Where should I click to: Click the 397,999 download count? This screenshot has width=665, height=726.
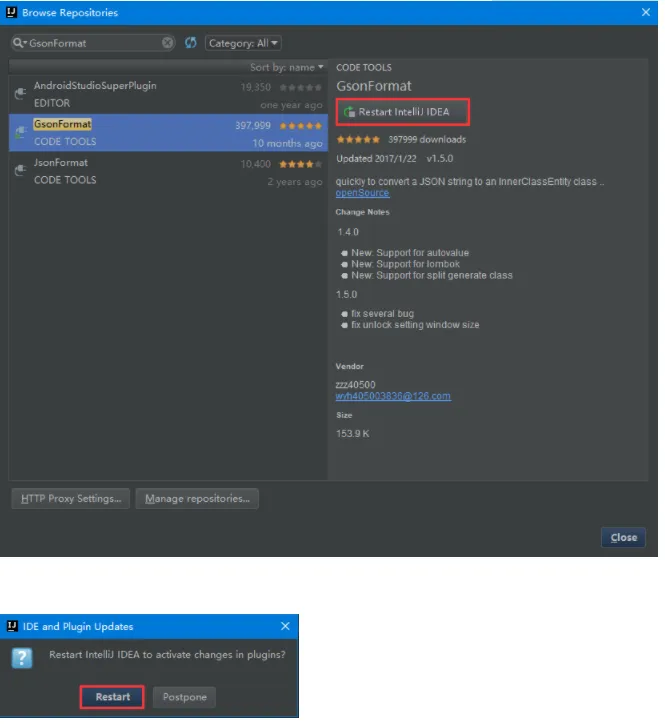pyautogui.click(x=253, y=125)
